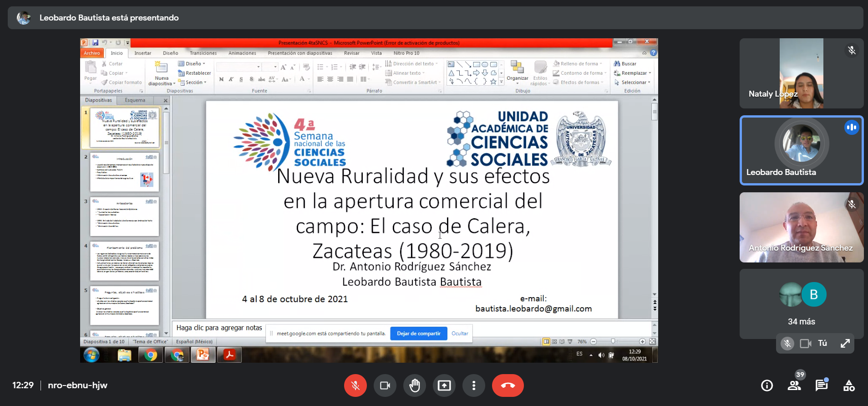
Task: Open the 34 más participants tile
Action: tap(802, 304)
